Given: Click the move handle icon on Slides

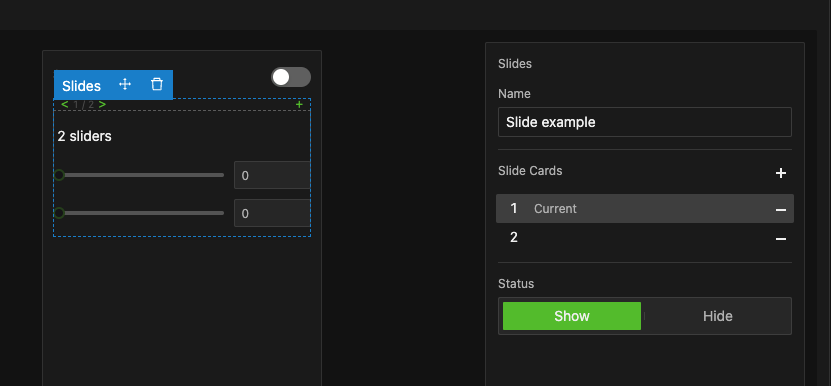Looking at the screenshot, I should pos(125,84).
